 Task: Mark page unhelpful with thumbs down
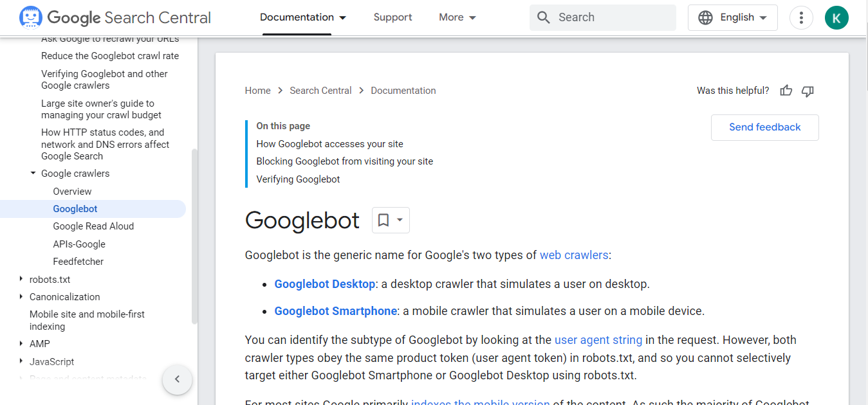pos(808,91)
